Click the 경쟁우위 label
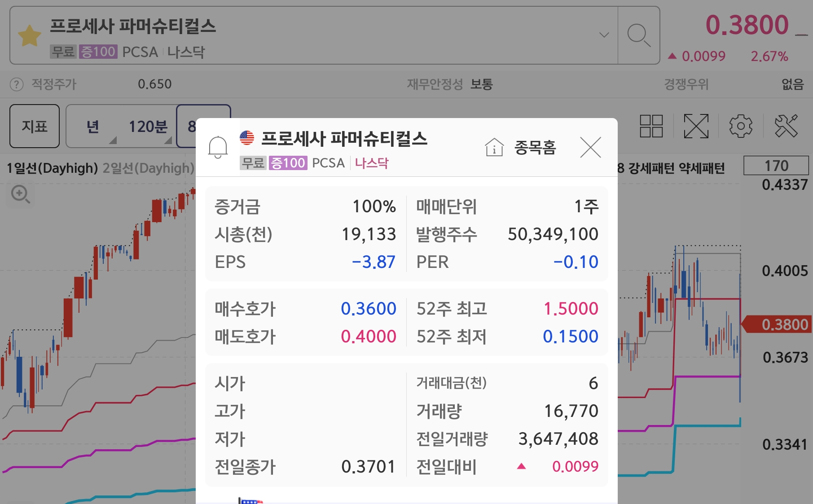 (x=686, y=84)
